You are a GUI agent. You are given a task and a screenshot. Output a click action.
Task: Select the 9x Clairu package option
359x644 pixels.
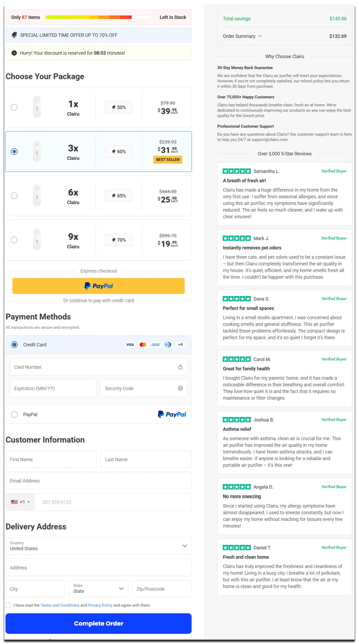(x=14, y=240)
